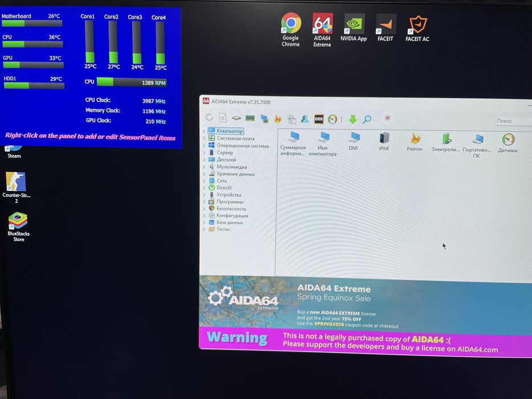Open Steam desktop shortcut
Viewport: 532px width, 399px height.
pyautogui.click(x=14, y=152)
